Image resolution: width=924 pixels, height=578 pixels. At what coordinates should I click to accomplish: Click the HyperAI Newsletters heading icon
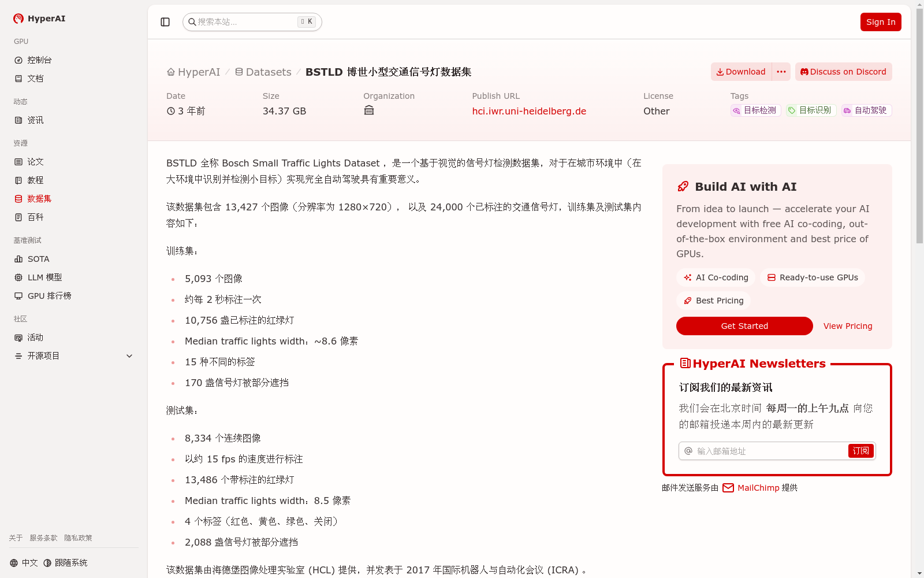[x=685, y=363]
